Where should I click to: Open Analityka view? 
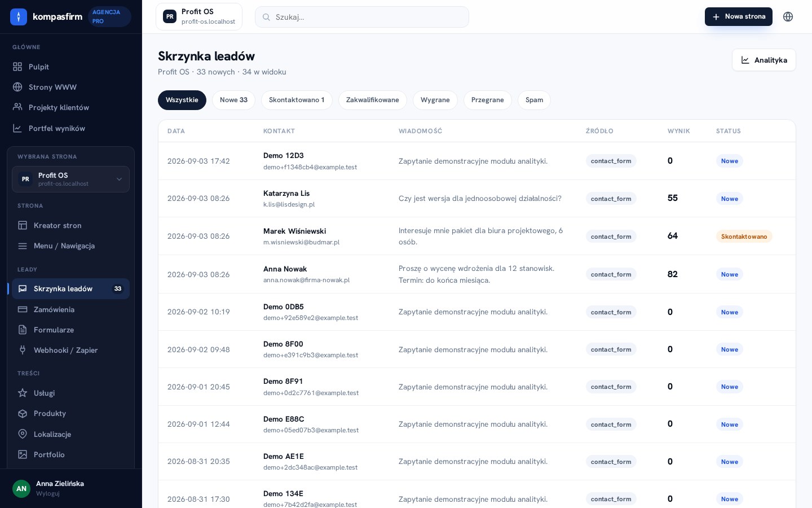coord(764,60)
